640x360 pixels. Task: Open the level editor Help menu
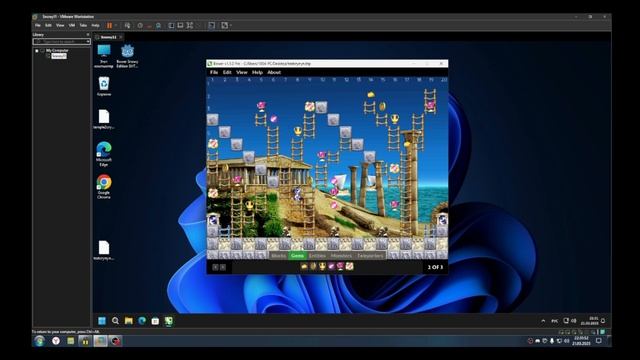click(x=257, y=72)
